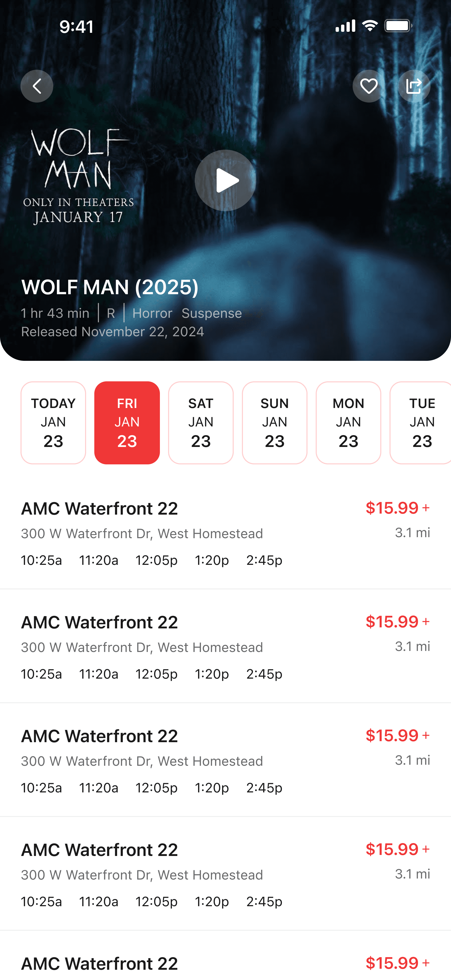Expand the first $15.99 + price

[397, 508]
